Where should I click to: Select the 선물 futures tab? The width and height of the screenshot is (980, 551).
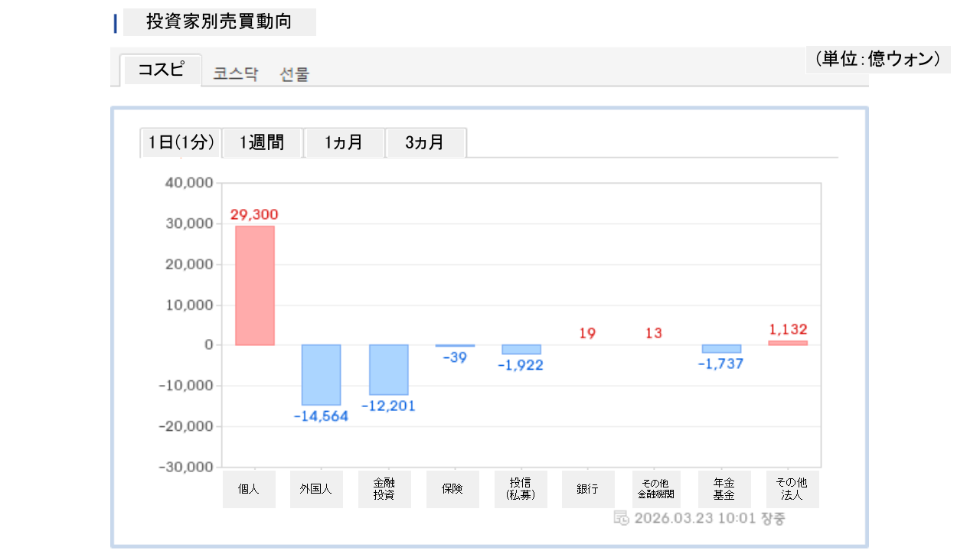pos(295,74)
